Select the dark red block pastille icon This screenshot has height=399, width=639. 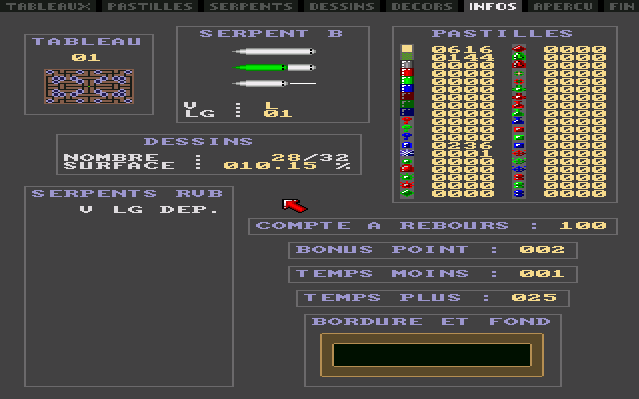[407, 96]
